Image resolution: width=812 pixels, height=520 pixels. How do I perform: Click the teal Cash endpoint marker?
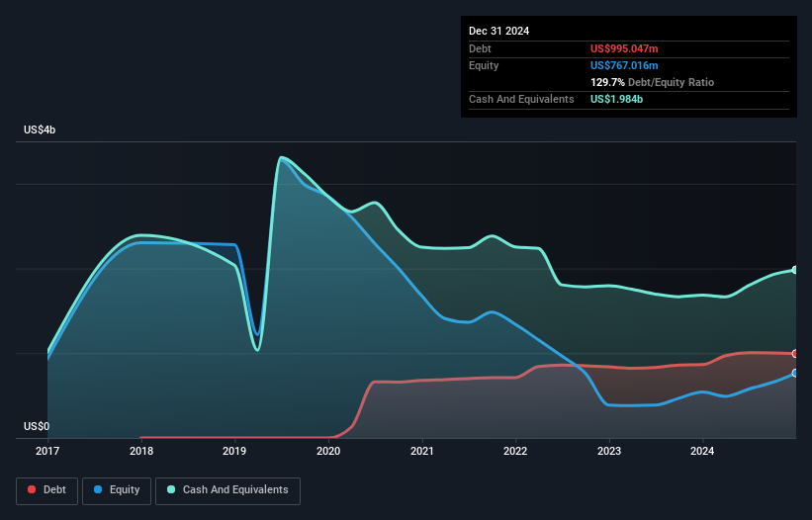[x=795, y=270]
